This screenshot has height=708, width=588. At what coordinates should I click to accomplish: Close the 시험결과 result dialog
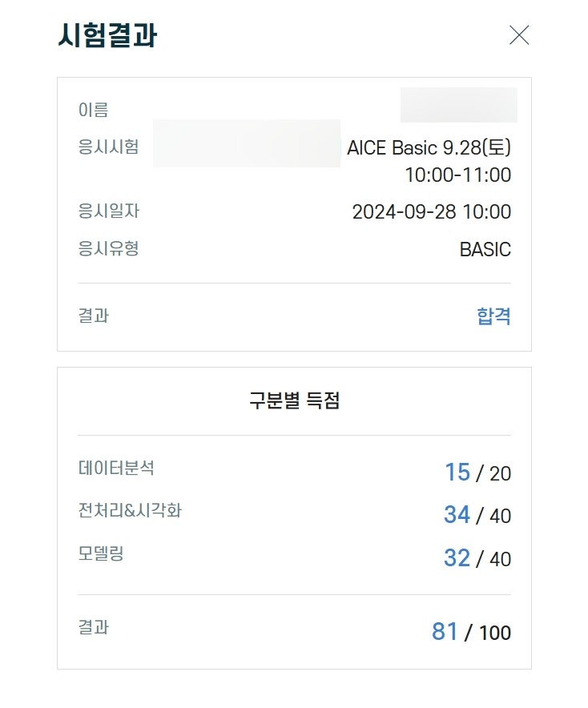coord(520,35)
